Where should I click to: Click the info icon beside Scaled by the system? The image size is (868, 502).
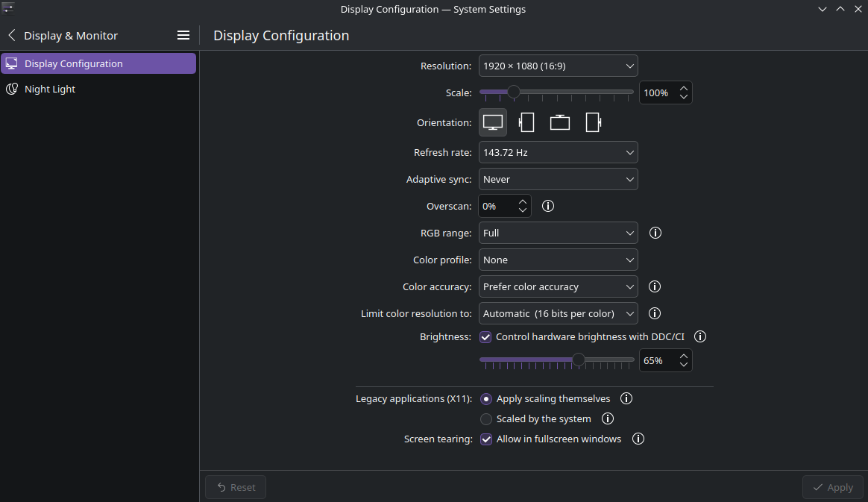coord(607,418)
